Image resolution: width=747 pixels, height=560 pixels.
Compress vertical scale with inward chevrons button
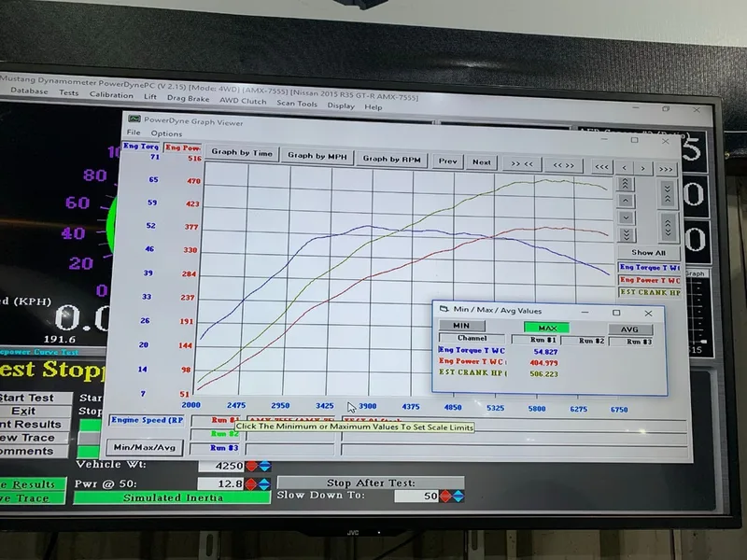coord(668,194)
